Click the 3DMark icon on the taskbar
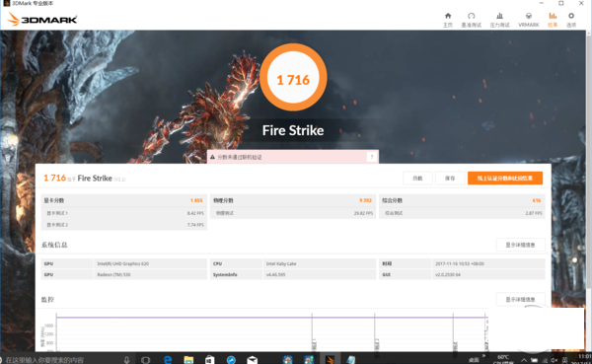The height and width of the screenshot is (364, 592). pyautogui.click(x=330, y=360)
